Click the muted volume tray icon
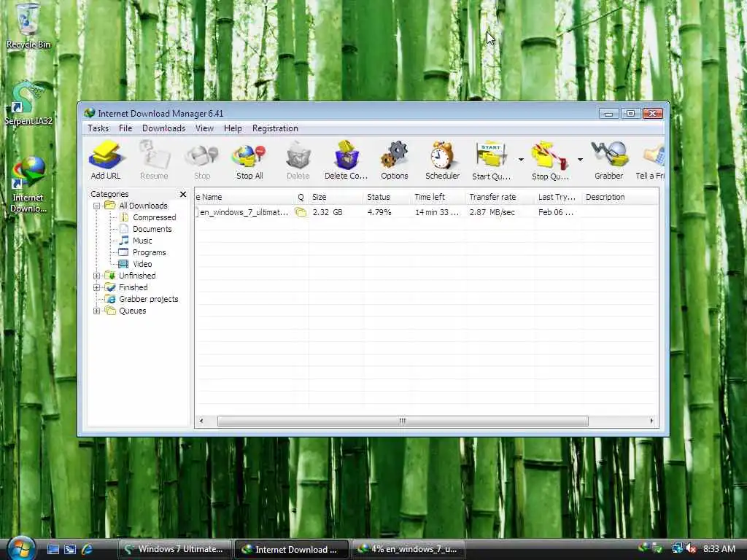Screen dimensions: 747x560 coord(691,549)
